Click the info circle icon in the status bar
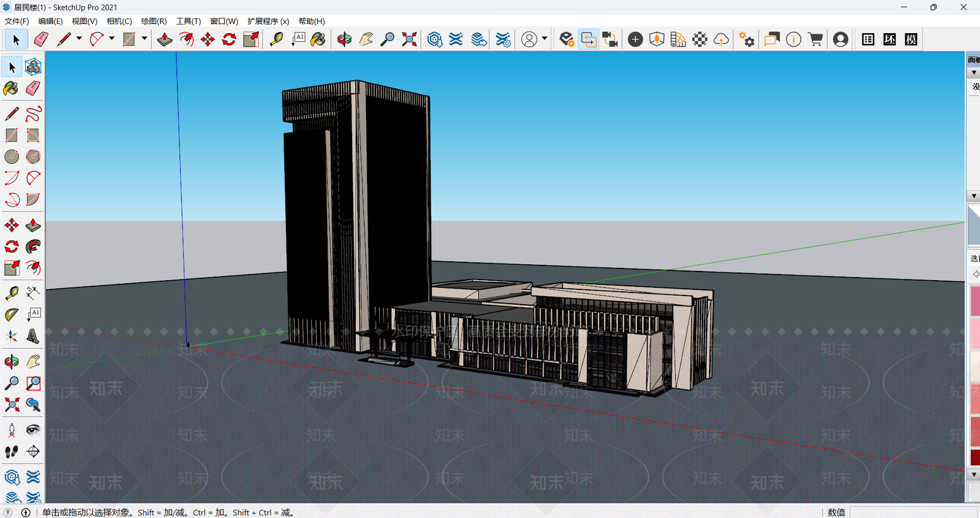Viewport: 980px width, 518px height. click(x=26, y=512)
